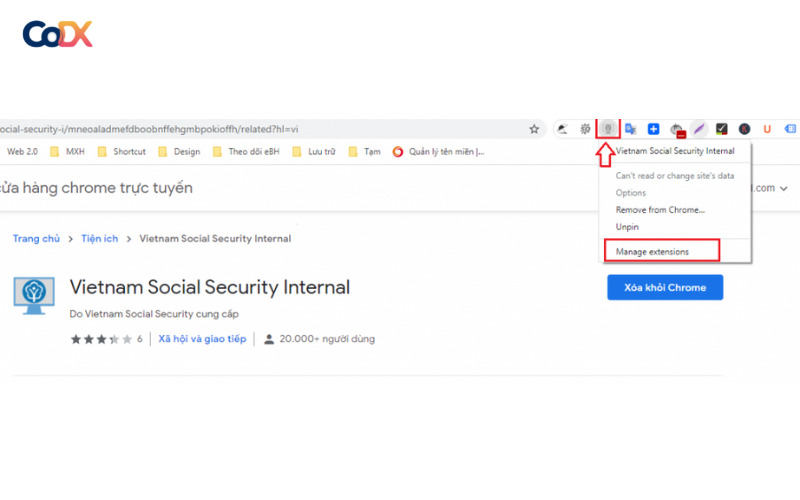The image size is (800, 500).
Task: Click the extension title Vietnam Social Security Internal
Action: click(210, 287)
